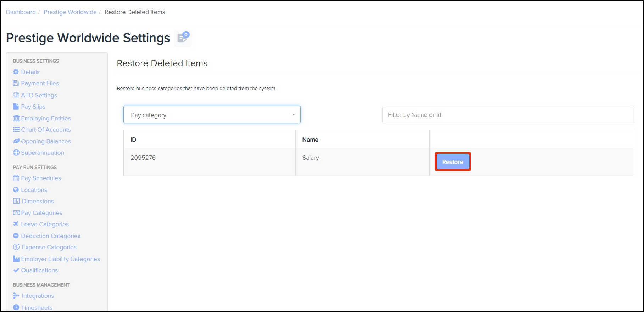Viewport: 644px width, 312px height.
Task: Open the Prestige Worldwide breadcrumb link
Action: coord(70,12)
